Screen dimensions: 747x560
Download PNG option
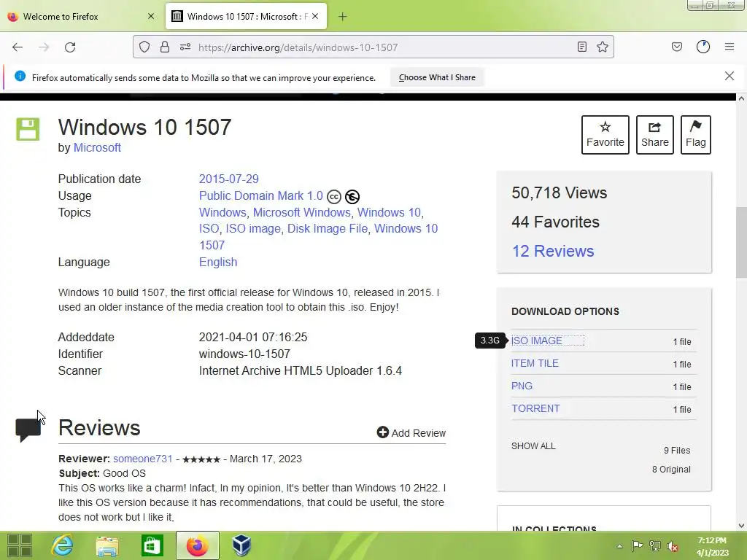[x=522, y=386]
